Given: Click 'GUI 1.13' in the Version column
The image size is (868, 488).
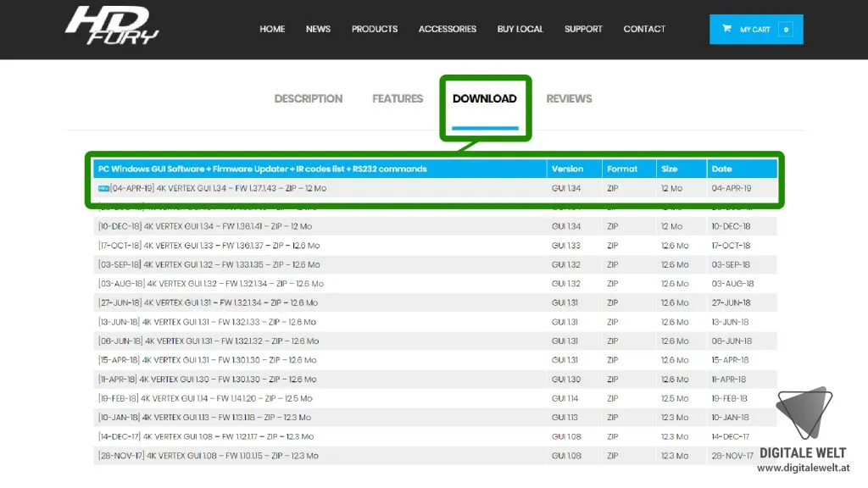Looking at the screenshot, I should coord(565,418).
